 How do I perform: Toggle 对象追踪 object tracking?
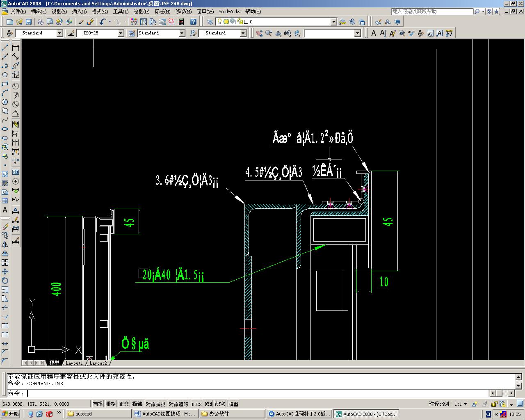pyautogui.click(x=178, y=404)
